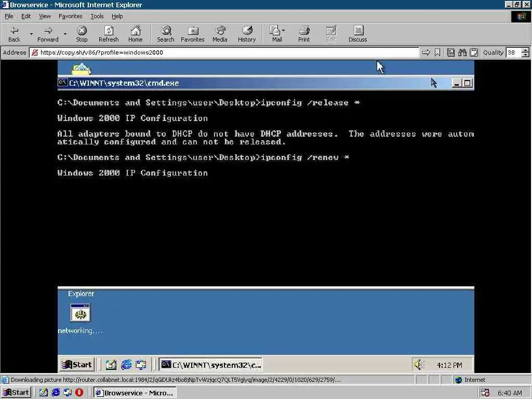Click the bookmark ribbon icon in the address bar
Screen dimensions: 532x399
tap(437, 52)
